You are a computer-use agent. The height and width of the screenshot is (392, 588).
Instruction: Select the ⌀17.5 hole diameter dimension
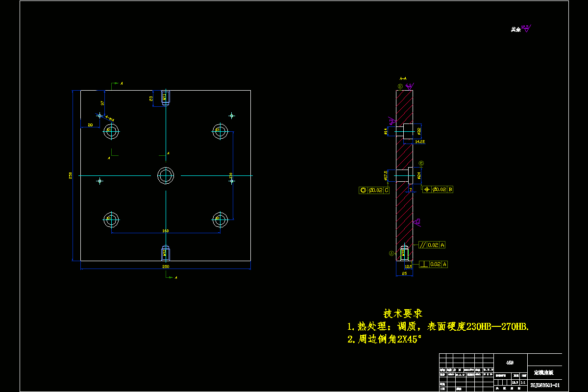coord(386,175)
